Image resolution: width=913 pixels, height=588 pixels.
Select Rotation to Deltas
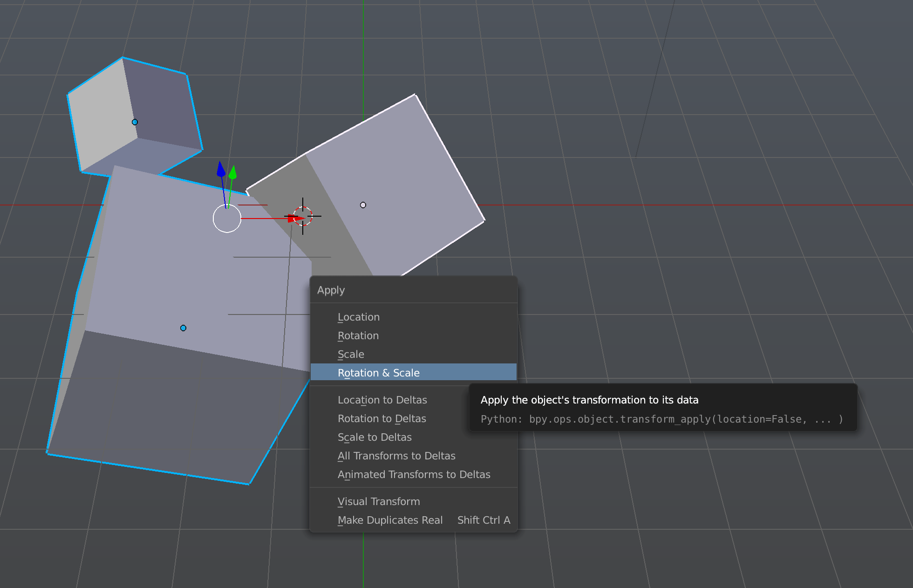pyautogui.click(x=382, y=418)
